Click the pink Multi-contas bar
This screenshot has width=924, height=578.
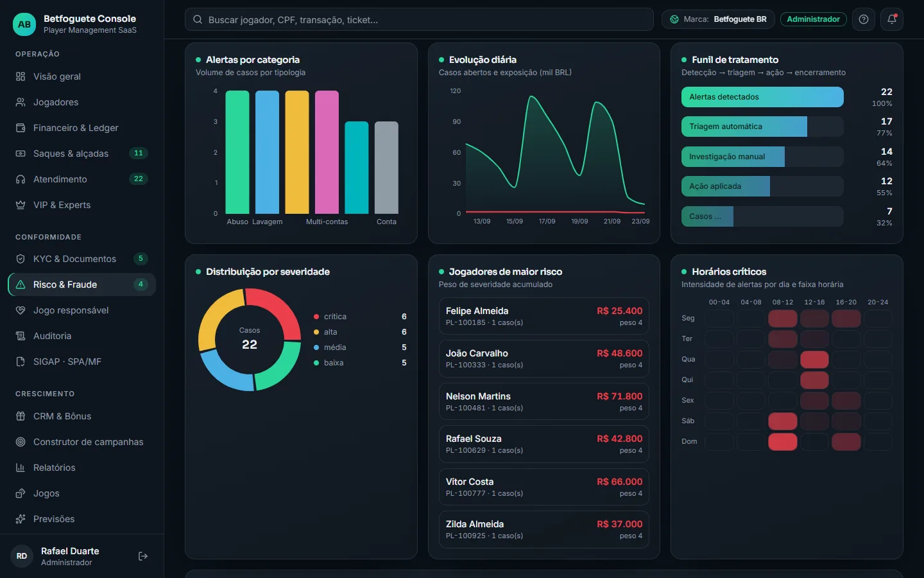327,152
